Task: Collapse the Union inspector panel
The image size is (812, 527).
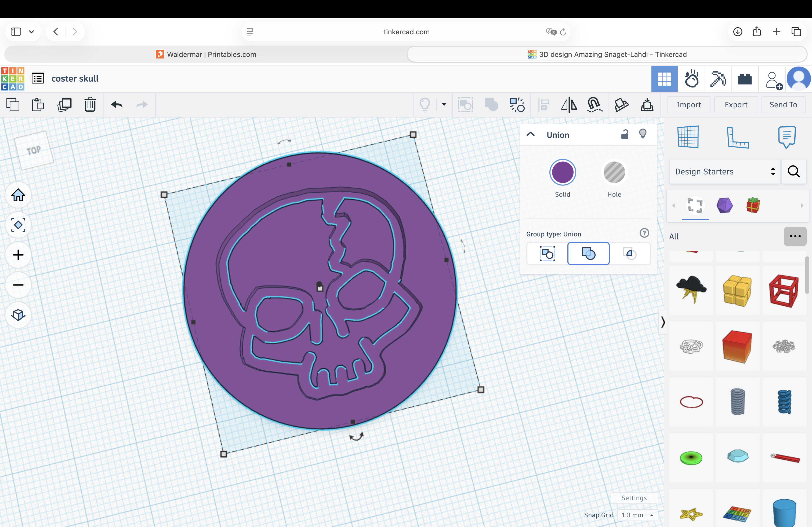Action: tap(531, 134)
